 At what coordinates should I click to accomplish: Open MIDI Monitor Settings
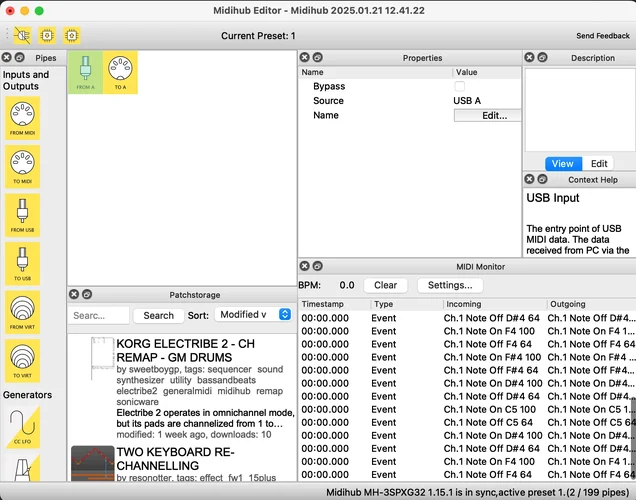450,285
